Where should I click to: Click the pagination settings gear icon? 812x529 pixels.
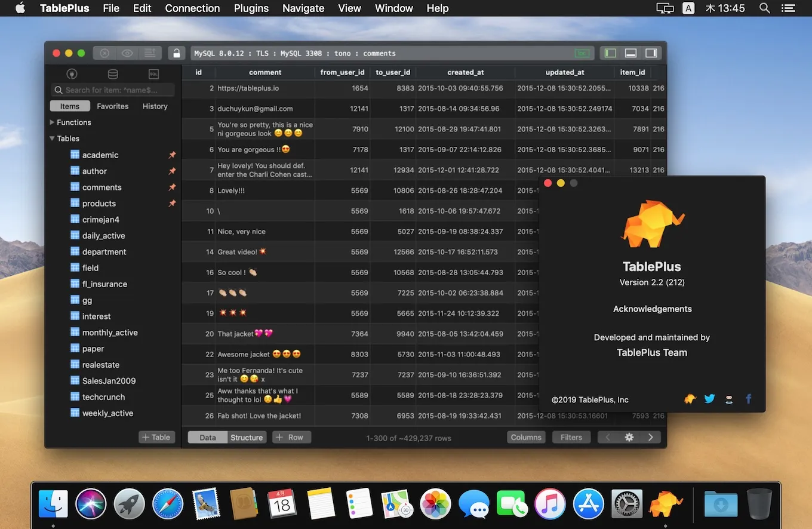tap(629, 437)
